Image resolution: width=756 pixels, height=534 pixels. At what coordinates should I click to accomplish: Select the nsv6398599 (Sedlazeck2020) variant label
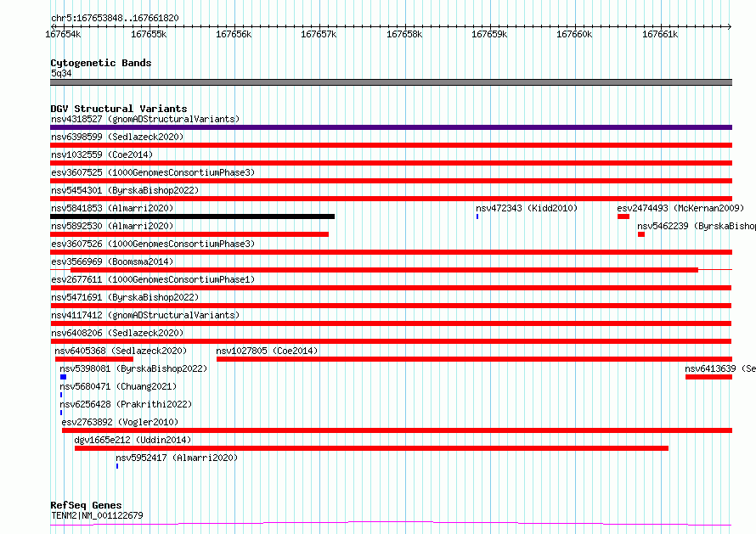[117, 137]
